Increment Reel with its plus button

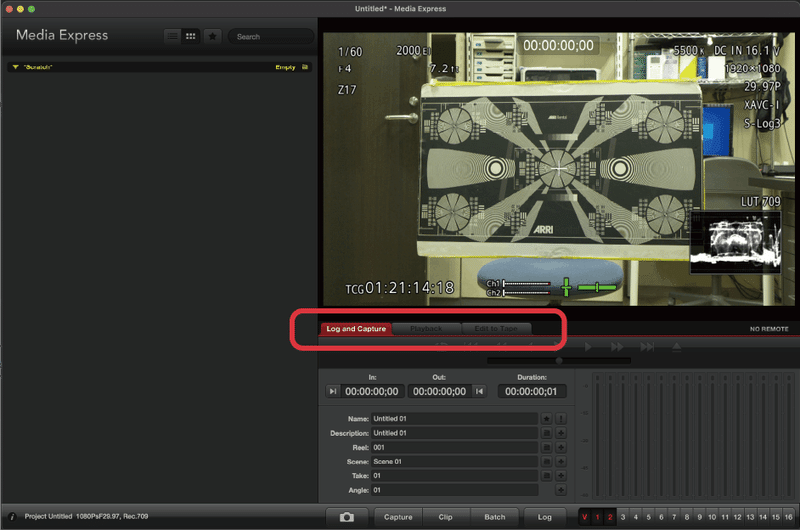pos(561,447)
